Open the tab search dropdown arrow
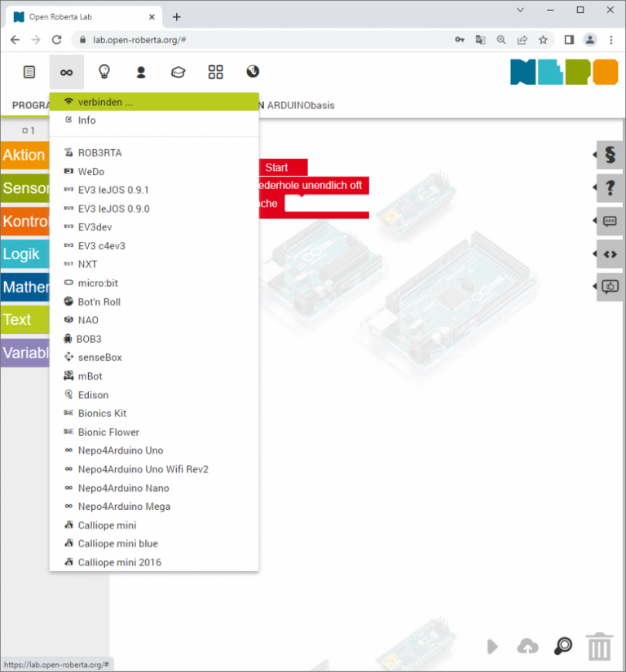This screenshot has width=626, height=672. [x=520, y=10]
